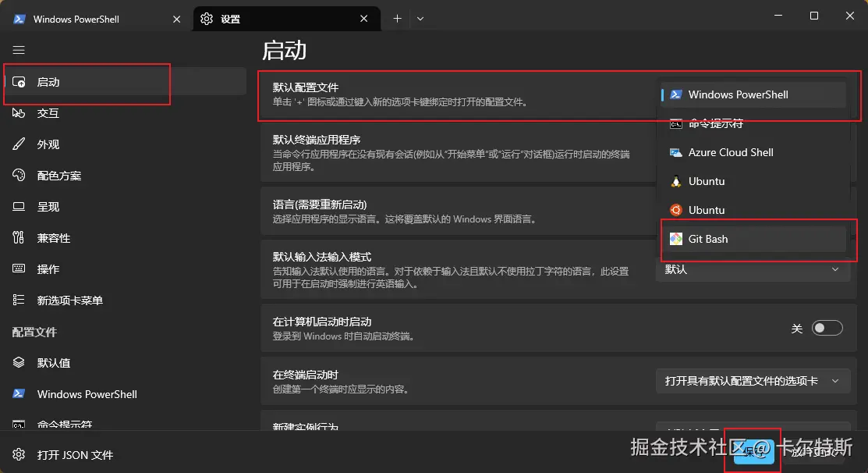Click the PowerShell icon in sidebar profile list
Viewport: 868px width, 473px height.
[x=19, y=394]
